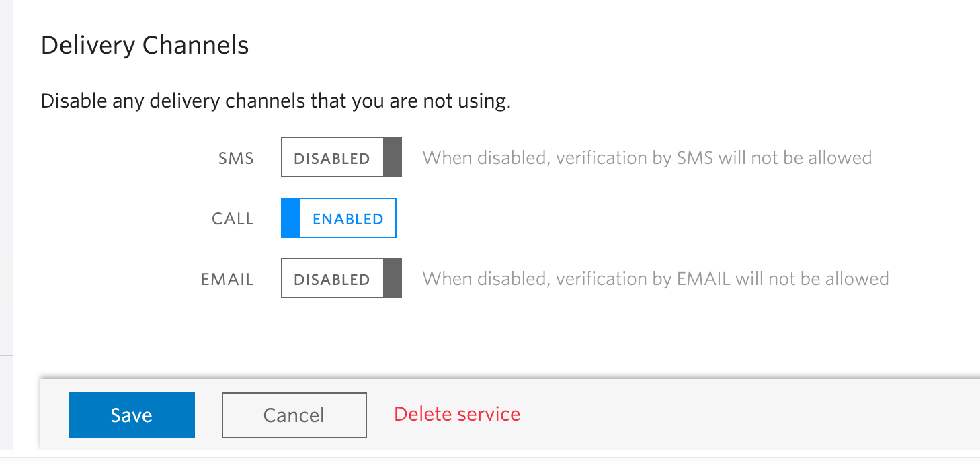
Task: Click the EMAIL disabled explanation text
Action: click(655, 278)
